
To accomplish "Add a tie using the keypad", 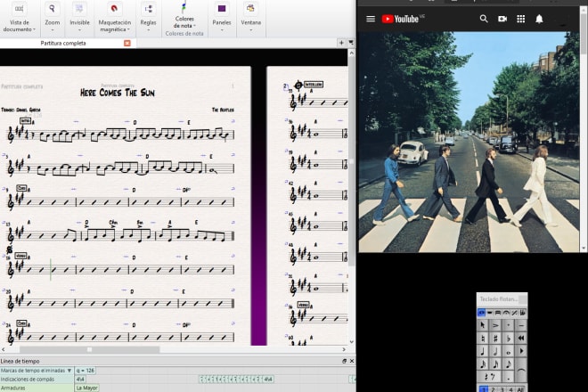I will coord(521,371).
